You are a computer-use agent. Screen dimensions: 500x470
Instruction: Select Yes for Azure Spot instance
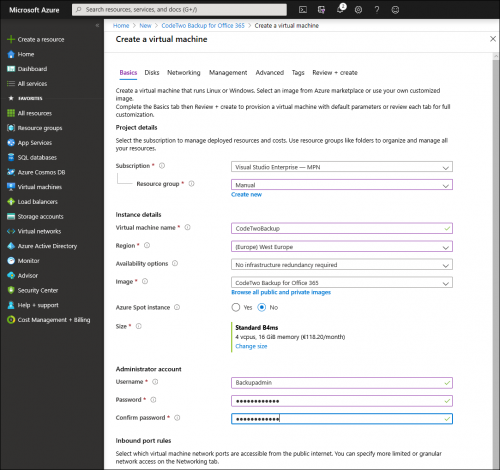[x=236, y=307]
